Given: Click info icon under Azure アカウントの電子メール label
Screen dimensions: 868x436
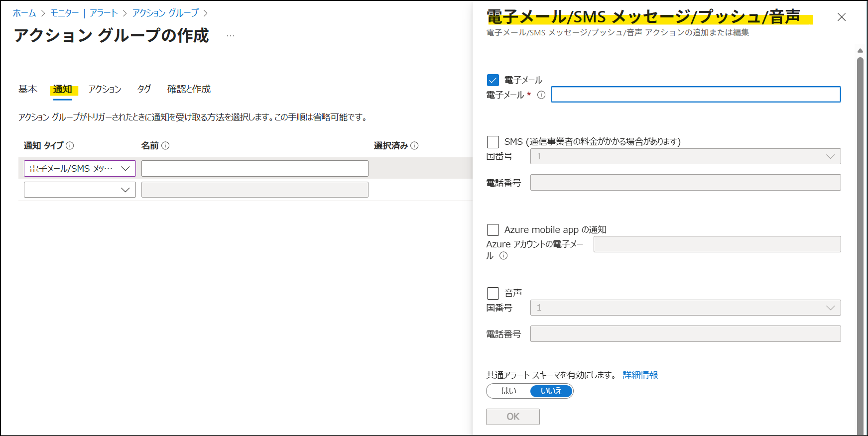Looking at the screenshot, I should (x=503, y=256).
